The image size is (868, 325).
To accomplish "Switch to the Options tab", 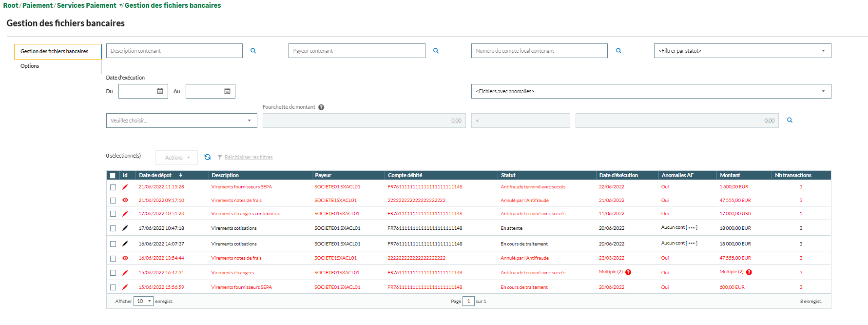I will pos(30,66).
